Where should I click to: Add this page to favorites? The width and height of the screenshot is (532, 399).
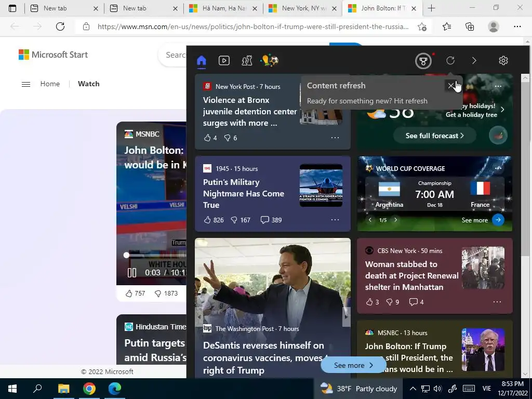[x=422, y=26]
